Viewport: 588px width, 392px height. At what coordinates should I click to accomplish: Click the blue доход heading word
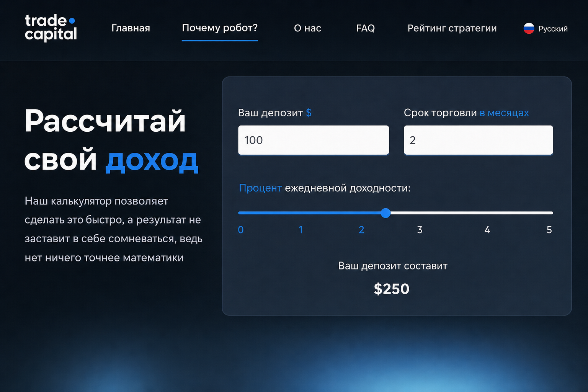[152, 161]
